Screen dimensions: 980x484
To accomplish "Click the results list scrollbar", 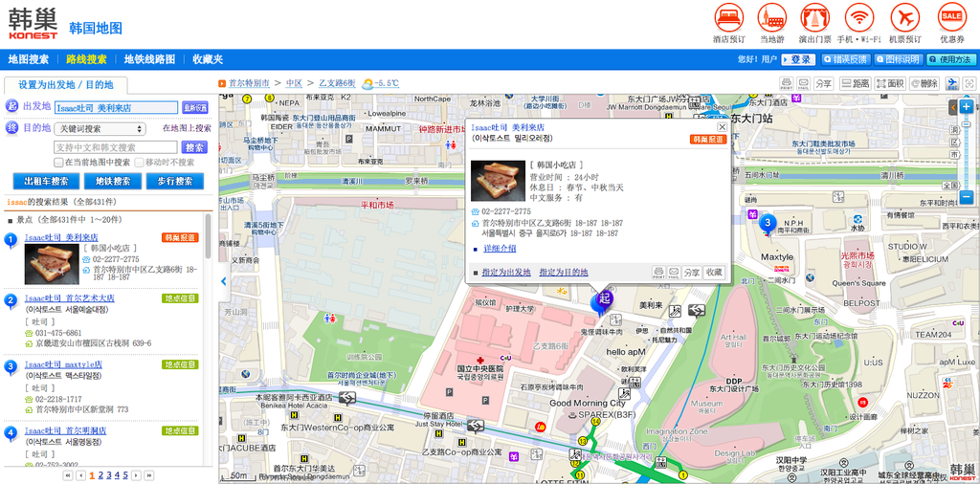I will click(x=208, y=237).
